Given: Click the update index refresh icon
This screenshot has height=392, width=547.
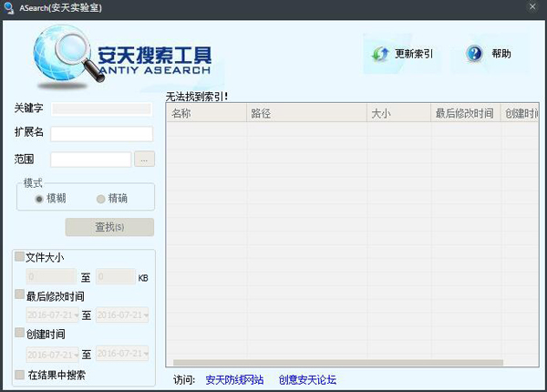Looking at the screenshot, I should (x=380, y=54).
